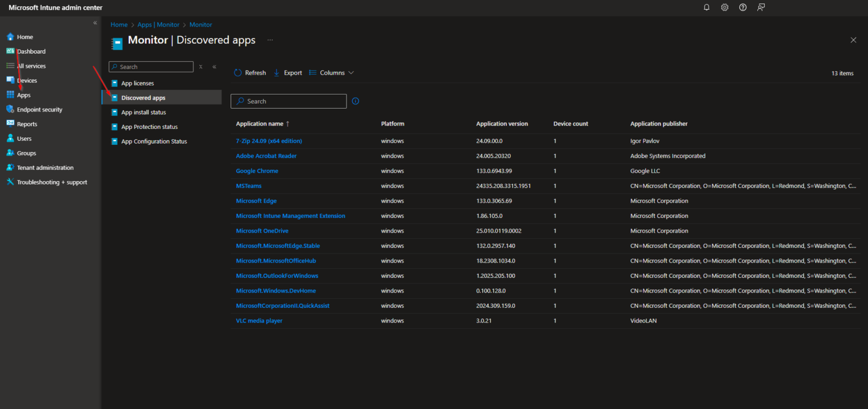868x409 pixels.
Task: Open the feedback icon in the header
Action: tap(761, 7)
